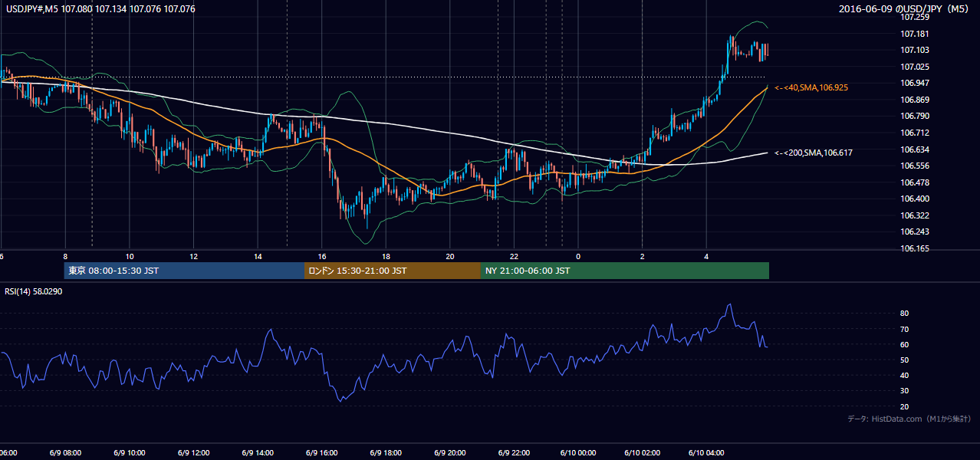Screen dimensions: 980x460
Task: Click the USDJPY#,M5 price header text
Action: point(100,9)
